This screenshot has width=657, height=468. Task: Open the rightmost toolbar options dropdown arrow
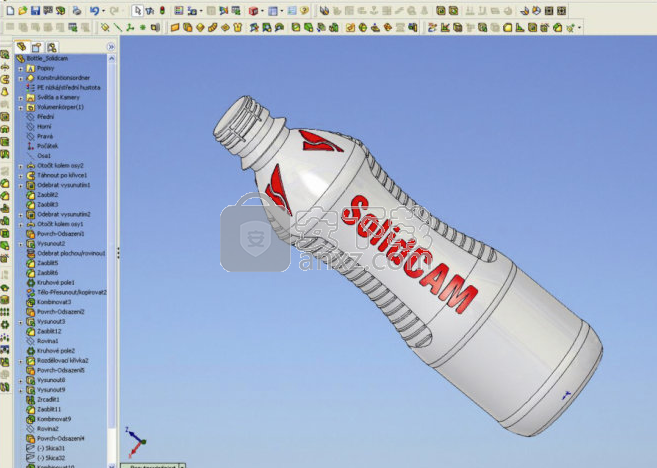click(x=579, y=28)
